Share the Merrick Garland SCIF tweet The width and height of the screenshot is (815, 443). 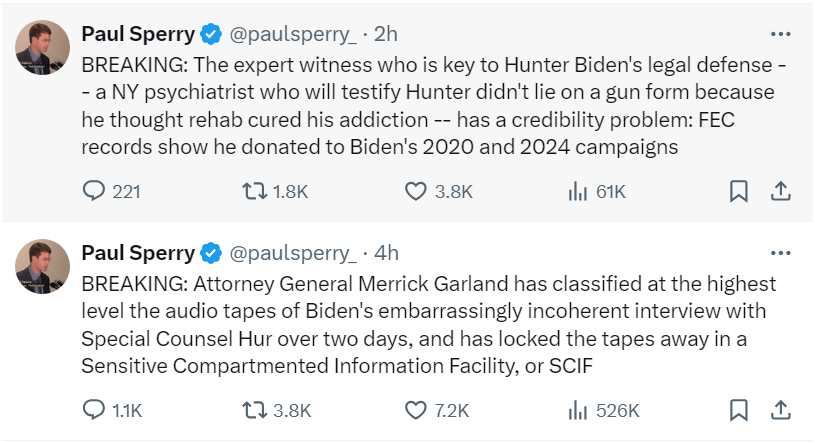[x=782, y=409]
